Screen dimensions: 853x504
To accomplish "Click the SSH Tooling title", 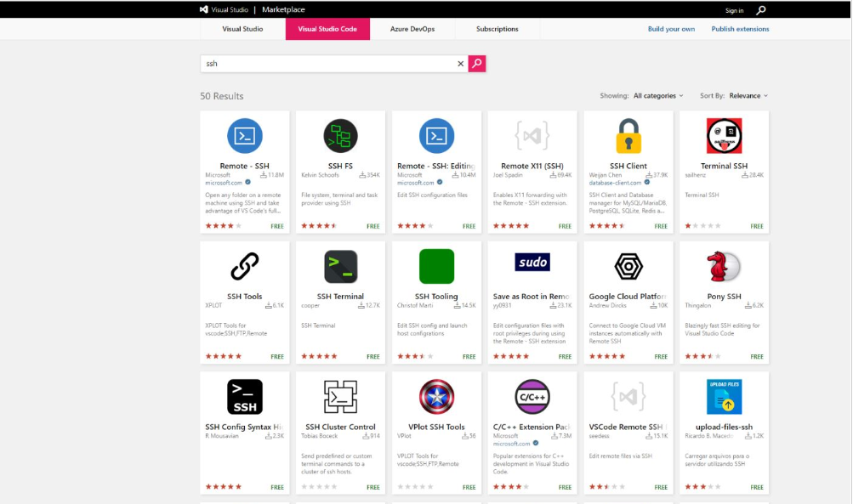I will [x=436, y=297].
